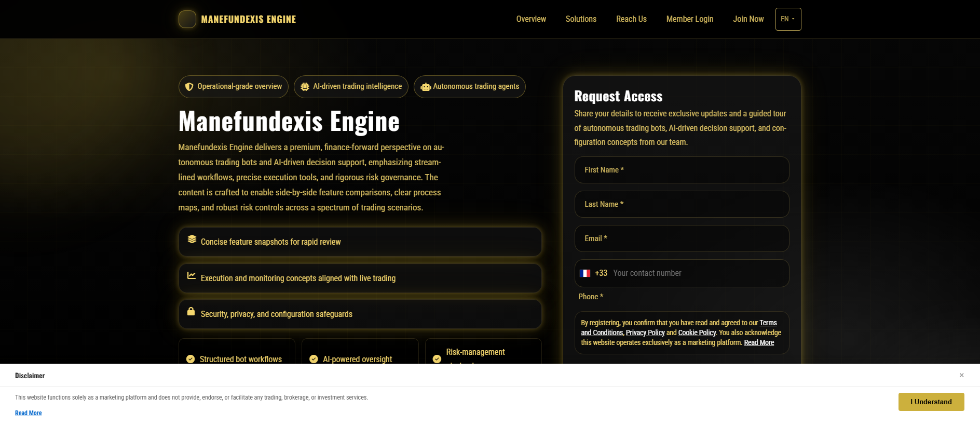This screenshot has height=425, width=980.
Task: Click the Execution and monitoring concepts card
Action: point(360,278)
